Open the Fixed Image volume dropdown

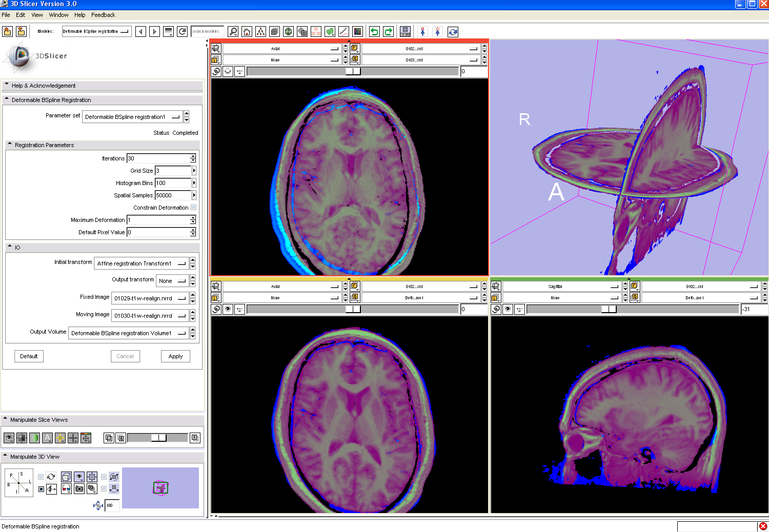point(150,298)
